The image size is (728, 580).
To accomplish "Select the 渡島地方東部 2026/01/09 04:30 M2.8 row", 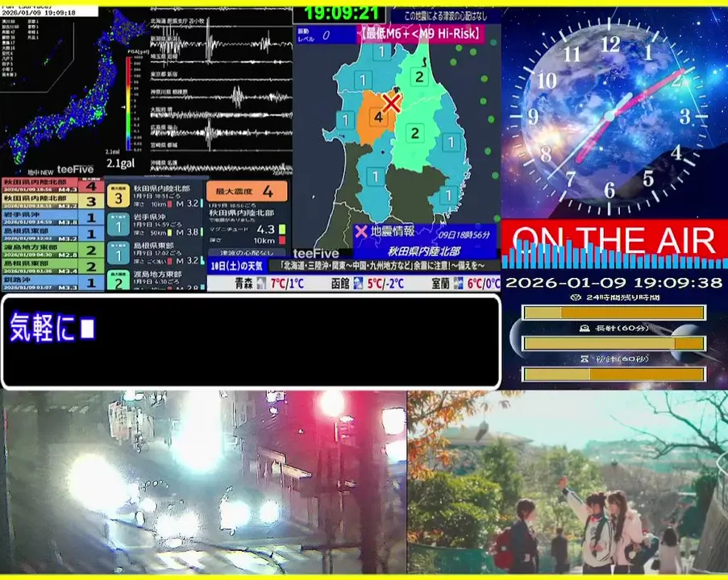I will (x=52, y=250).
